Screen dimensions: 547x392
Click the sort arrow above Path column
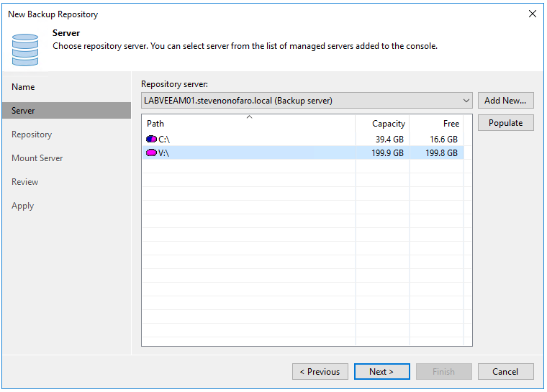pyautogui.click(x=249, y=117)
